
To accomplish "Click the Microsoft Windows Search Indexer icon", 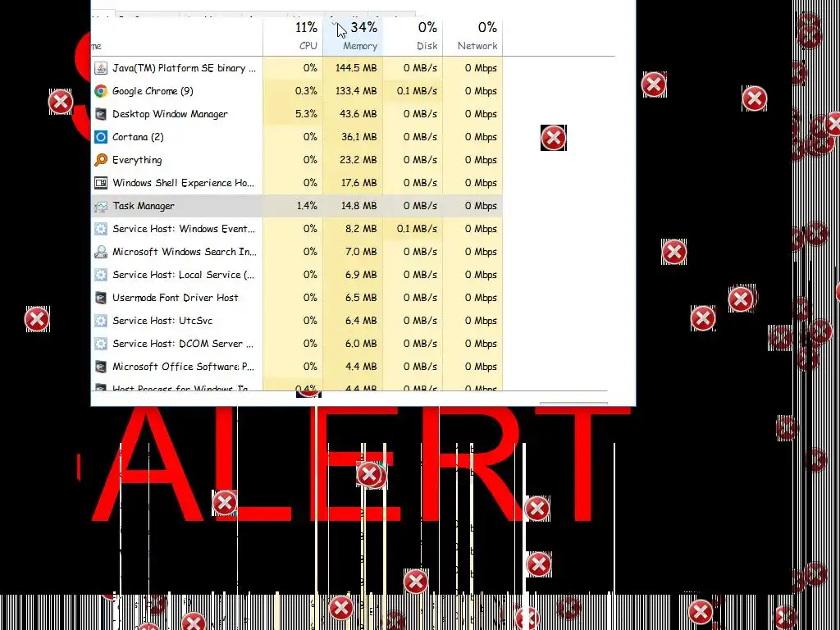I will point(101,252).
